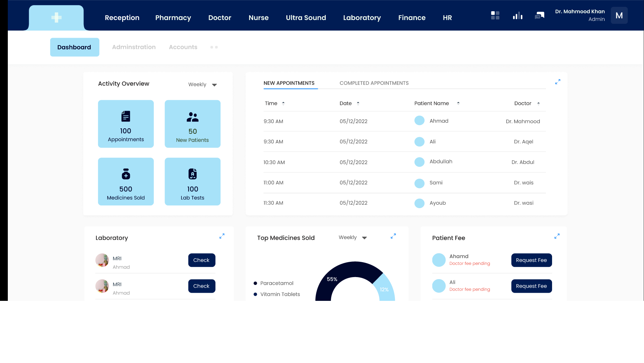This screenshot has height=363, width=644.
Task: Expand the Top Medicines Sold panel
Action: [393, 236]
